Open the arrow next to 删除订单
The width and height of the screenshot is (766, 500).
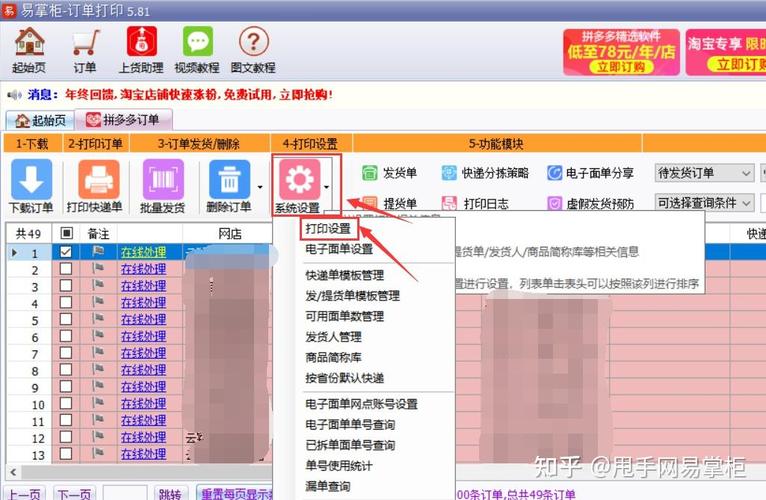(x=260, y=187)
